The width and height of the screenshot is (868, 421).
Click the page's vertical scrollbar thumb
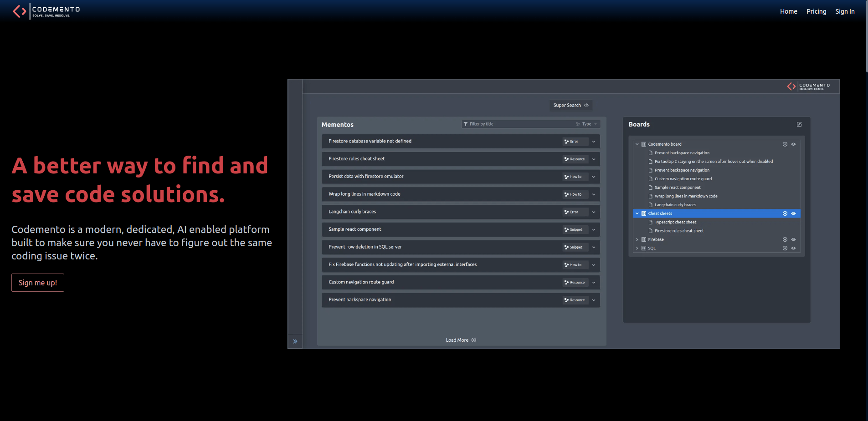pyautogui.click(x=866, y=36)
